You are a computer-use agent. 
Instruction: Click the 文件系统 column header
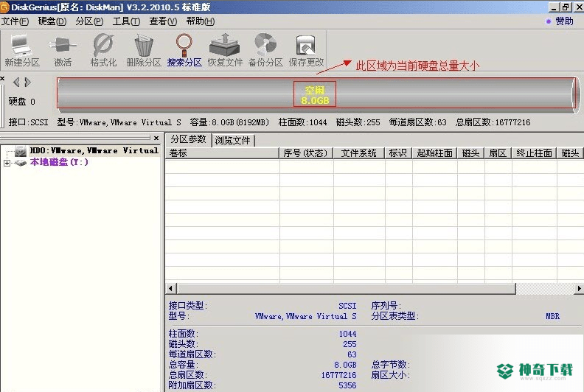click(359, 153)
